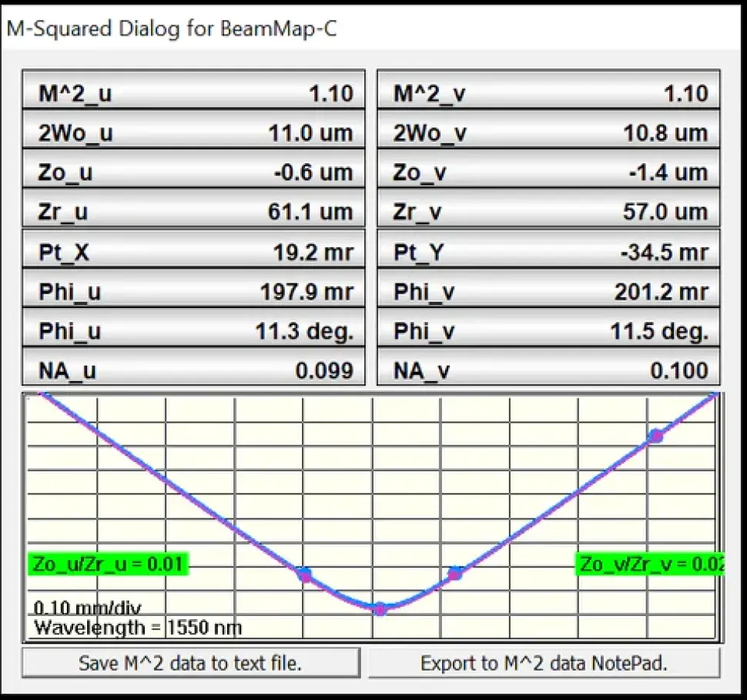Click the Pt_X pointing value

[193, 251]
